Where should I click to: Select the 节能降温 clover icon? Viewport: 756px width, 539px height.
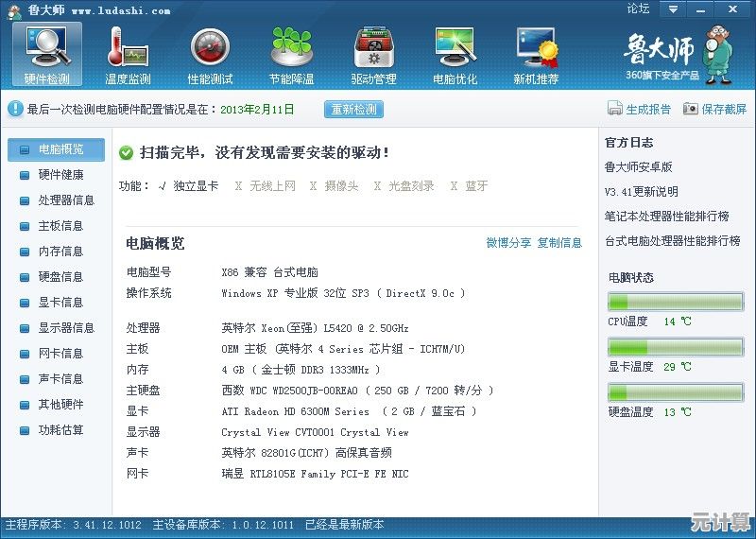291,54
